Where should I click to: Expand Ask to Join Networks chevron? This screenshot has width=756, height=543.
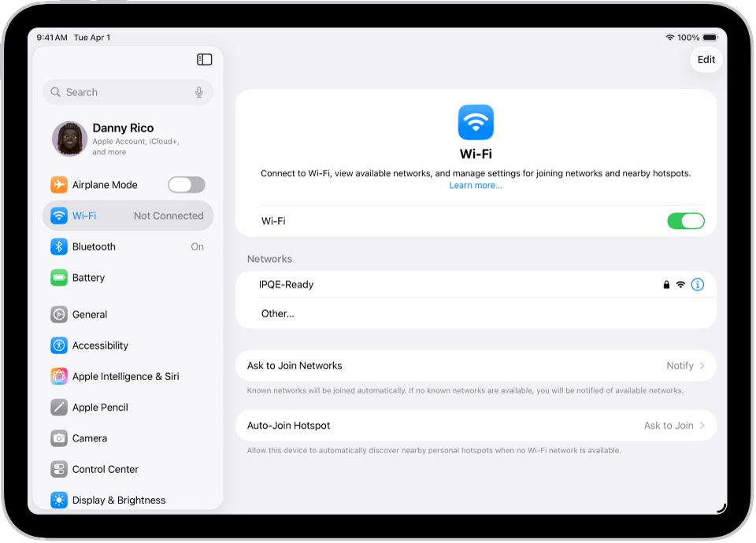tap(702, 366)
